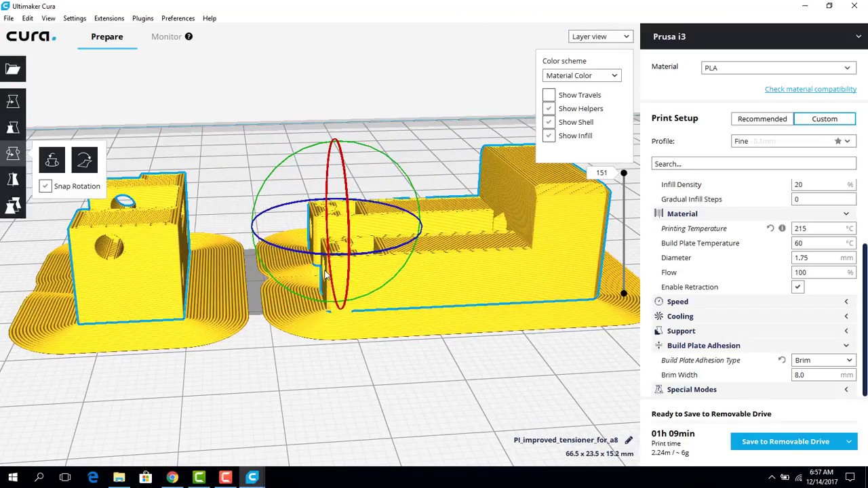Enable Show Travels checkbox

[x=549, y=95]
